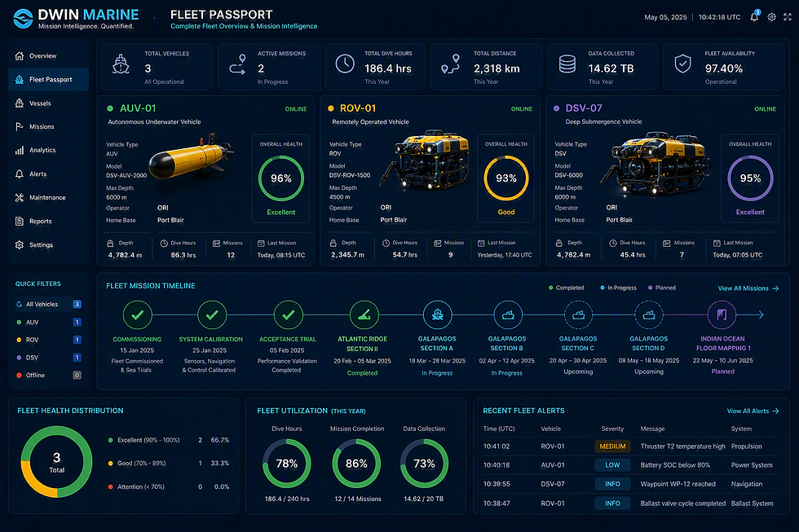Click the Galapagos Section B vessel icon
Screen dimensions: 799x532
[x=508, y=315]
